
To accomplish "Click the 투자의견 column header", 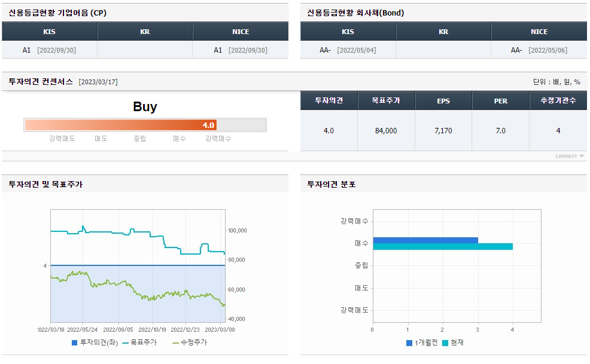I will click(x=329, y=100).
